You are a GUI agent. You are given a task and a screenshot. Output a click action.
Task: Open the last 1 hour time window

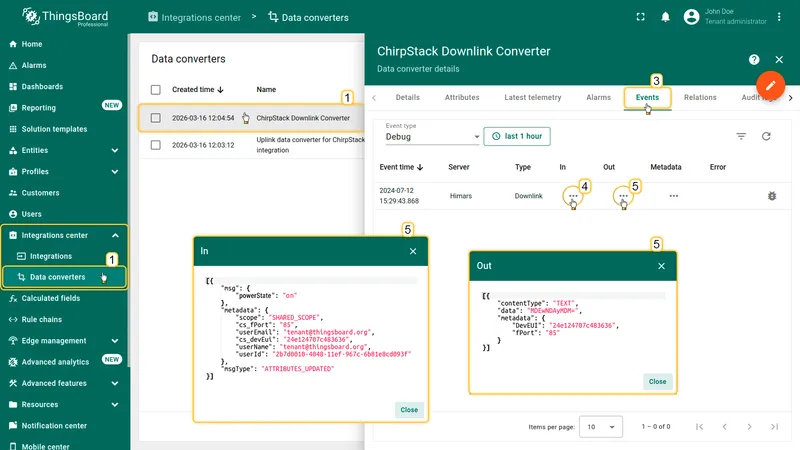tap(517, 136)
